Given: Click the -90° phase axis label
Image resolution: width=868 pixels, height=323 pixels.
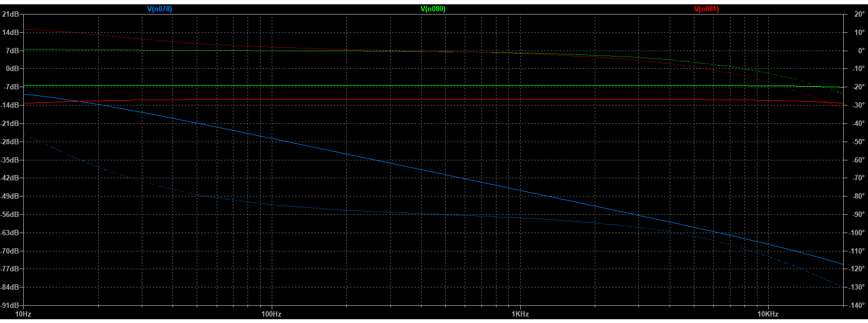Looking at the screenshot, I should 858,215.
